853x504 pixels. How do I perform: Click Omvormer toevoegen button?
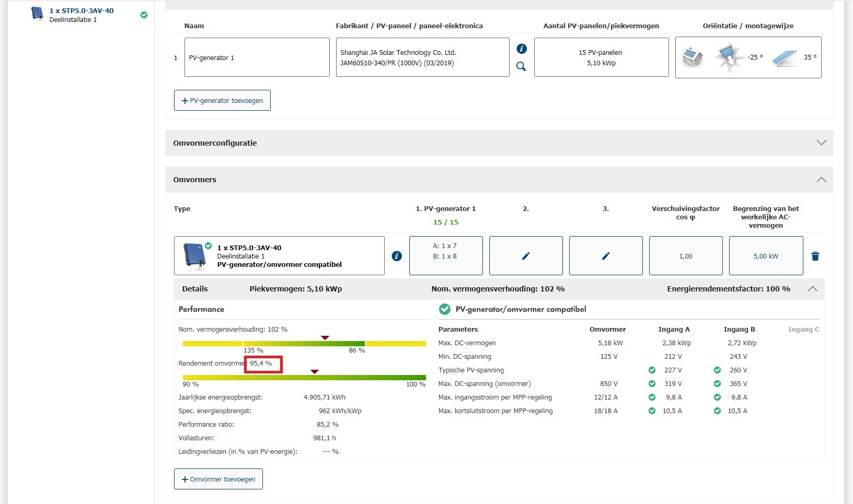[218, 479]
